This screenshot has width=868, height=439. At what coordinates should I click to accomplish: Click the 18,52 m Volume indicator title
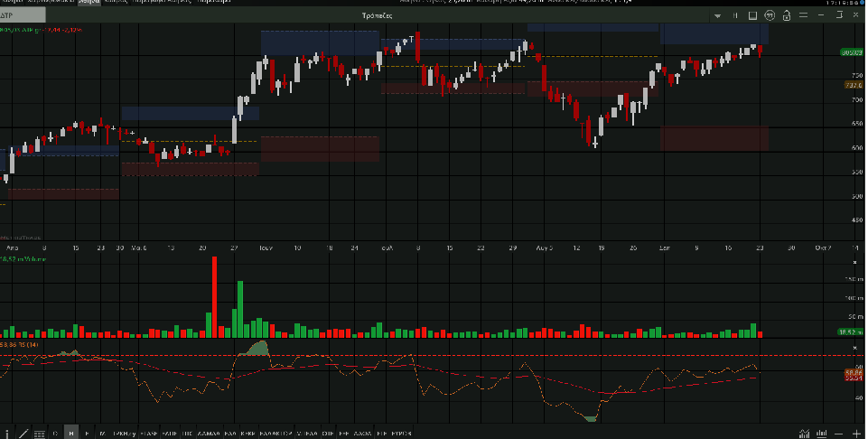23,259
